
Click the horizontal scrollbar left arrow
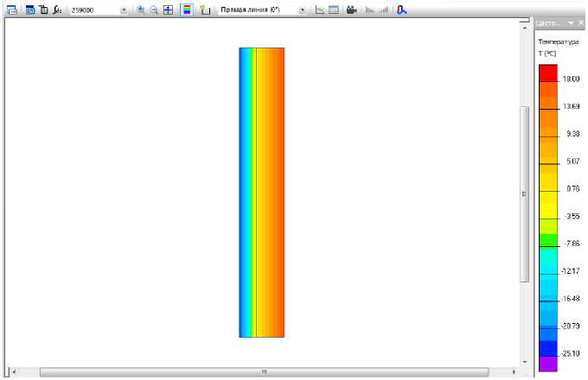click(x=14, y=371)
